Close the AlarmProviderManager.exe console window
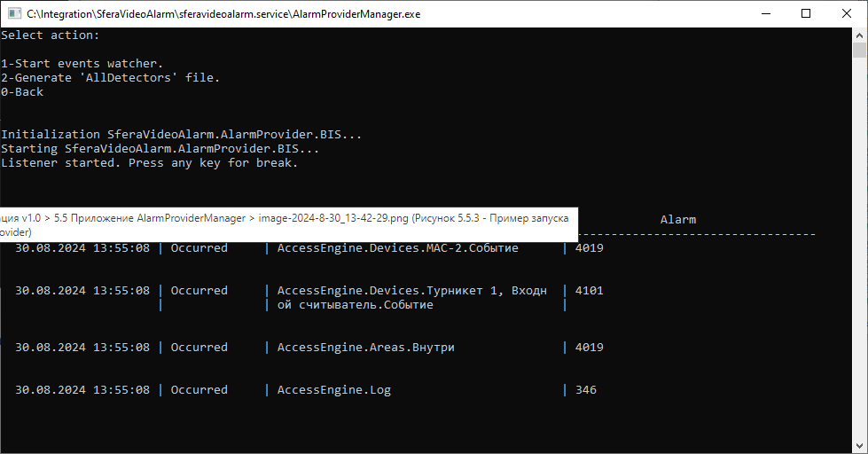 (x=846, y=14)
